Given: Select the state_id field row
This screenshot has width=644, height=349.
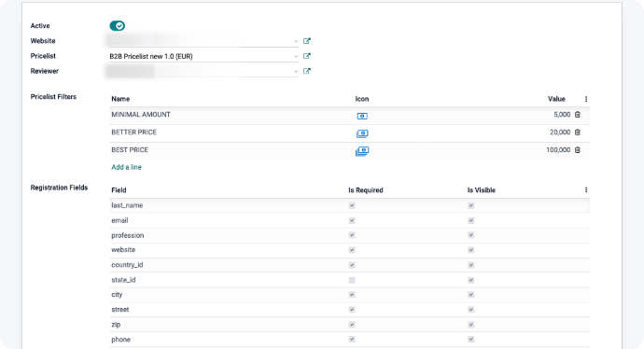Looking at the screenshot, I should coord(349,280).
